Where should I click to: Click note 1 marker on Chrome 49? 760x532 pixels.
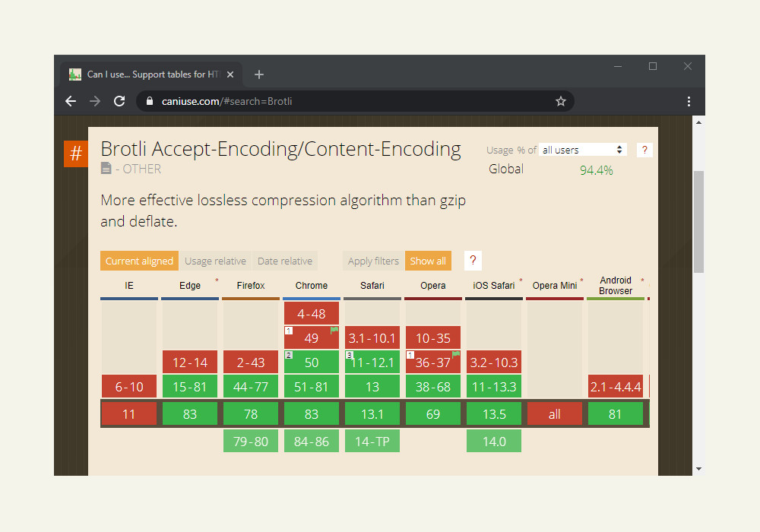click(289, 331)
